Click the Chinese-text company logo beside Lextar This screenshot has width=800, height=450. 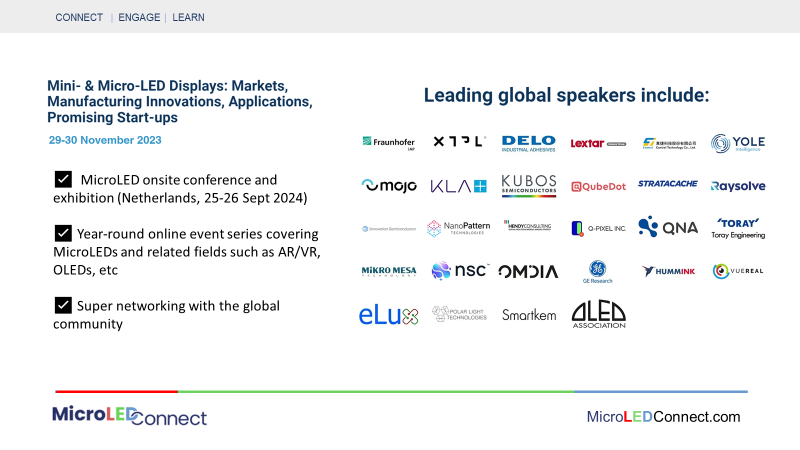tap(669, 143)
